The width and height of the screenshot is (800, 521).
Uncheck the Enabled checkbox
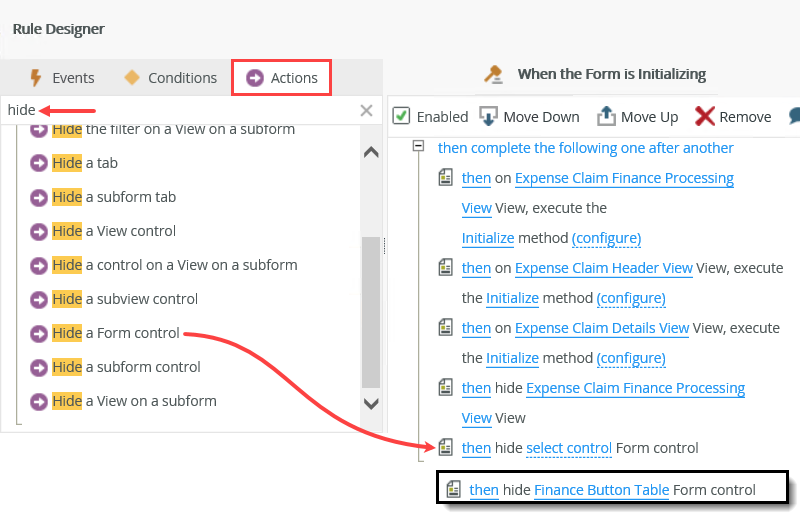[402, 116]
